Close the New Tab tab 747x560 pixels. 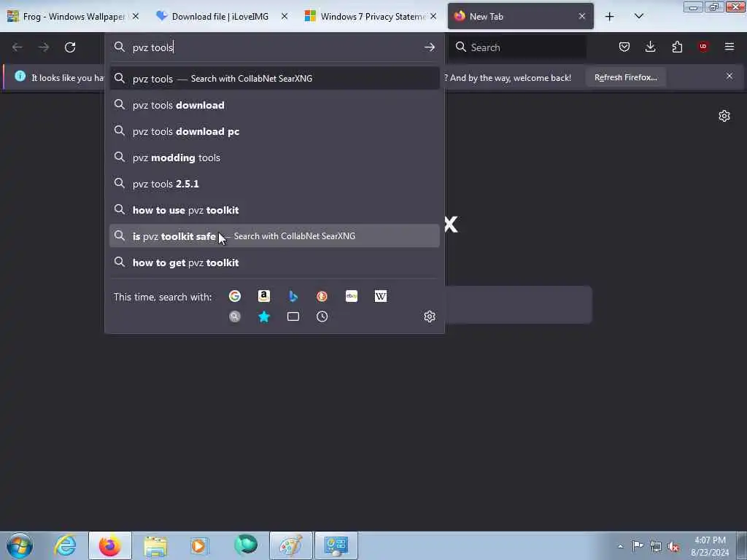coord(581,17)
